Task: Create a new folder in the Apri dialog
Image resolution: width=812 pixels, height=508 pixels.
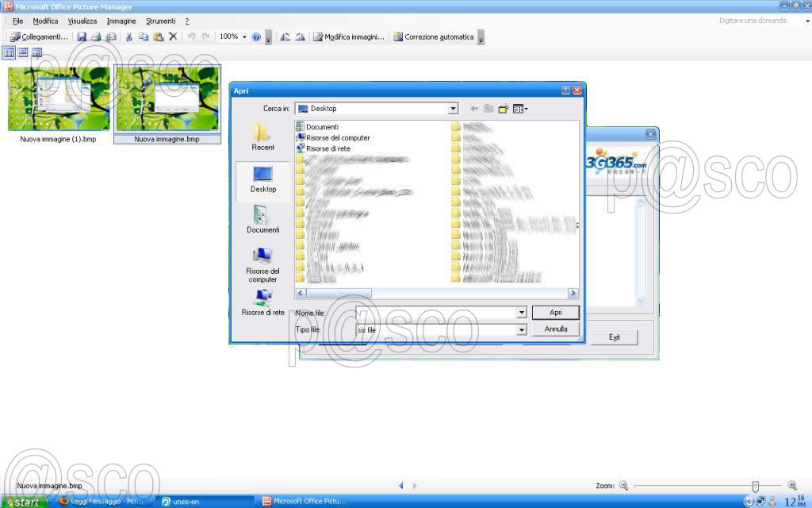Action: 503,109
